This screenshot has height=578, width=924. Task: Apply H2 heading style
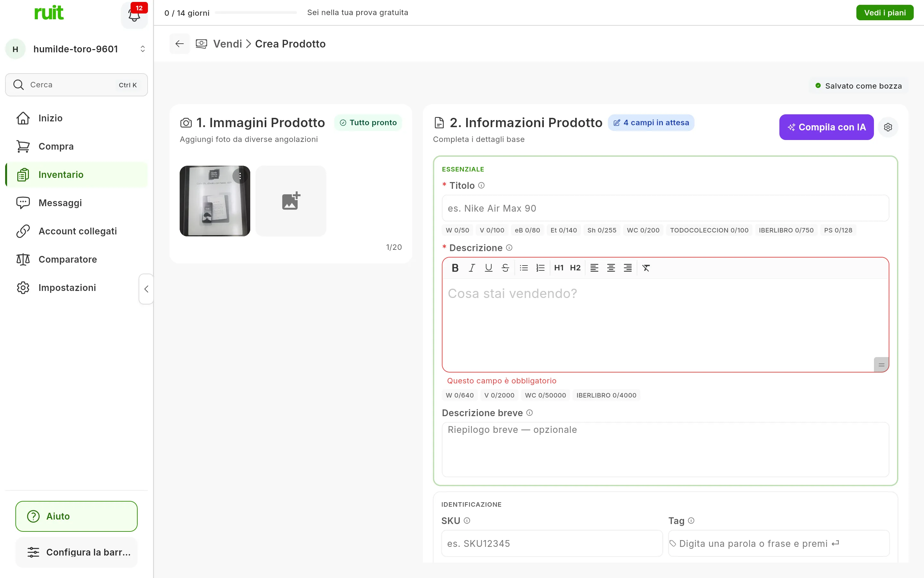575,268
